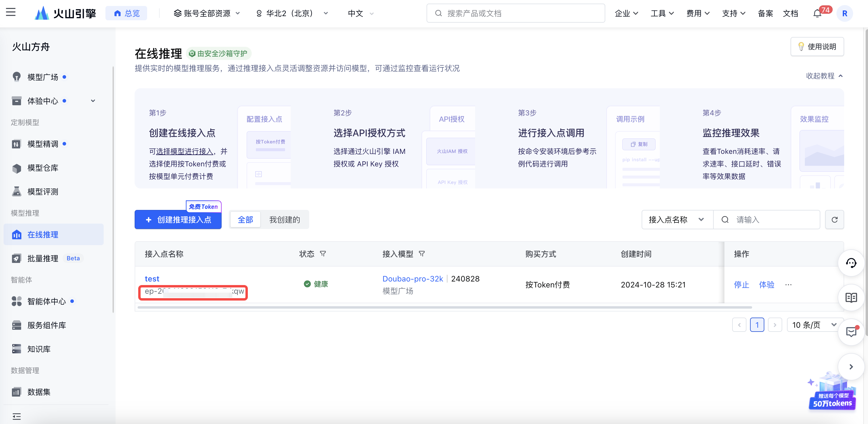
Task: Click the 健康 status cell
Action: pos(316,284)
